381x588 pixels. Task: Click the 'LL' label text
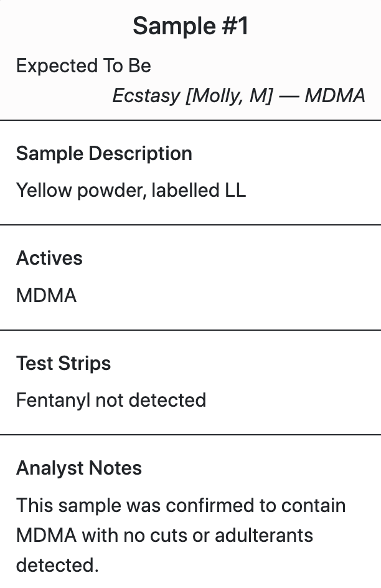pos(235,191)
